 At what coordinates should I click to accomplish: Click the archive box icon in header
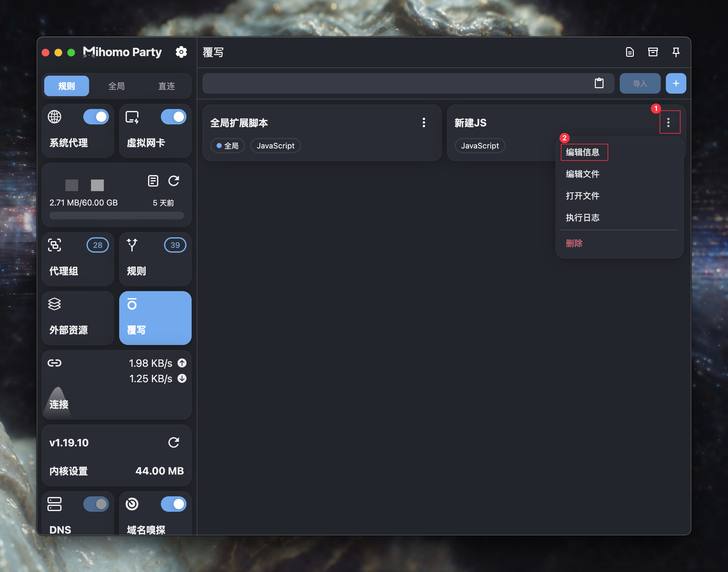[x=653, y=52]
